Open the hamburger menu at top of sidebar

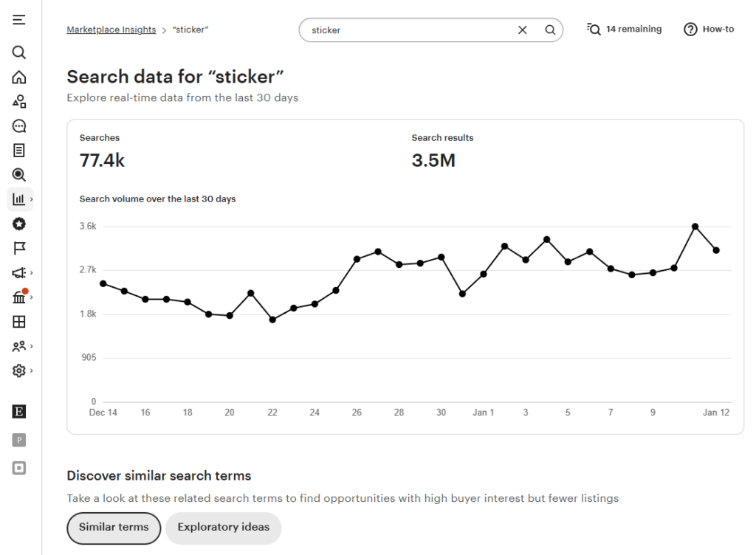coord(19,20)
